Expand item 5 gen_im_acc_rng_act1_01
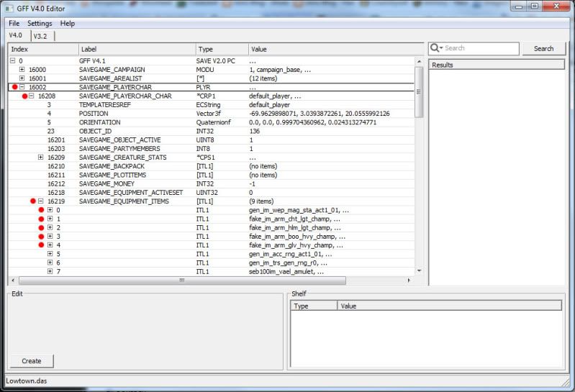Screen dimensions: 575x392 coord(50,254)
